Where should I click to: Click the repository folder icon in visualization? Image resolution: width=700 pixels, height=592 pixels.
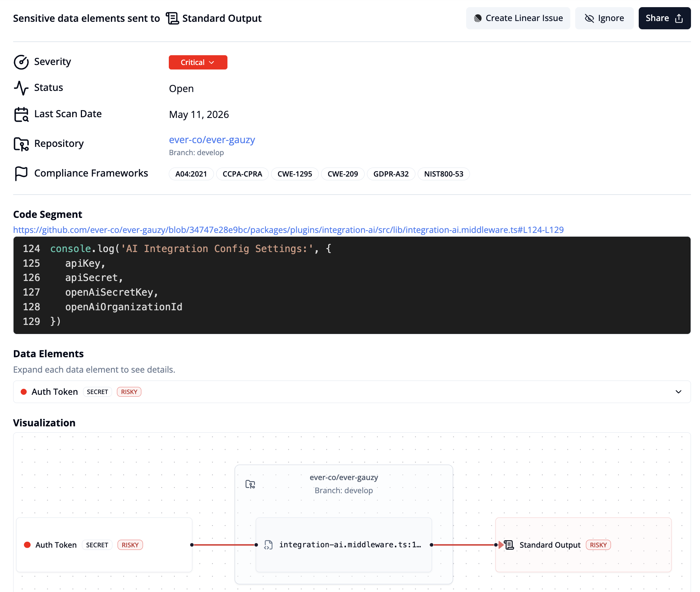click(x=250, y=484)
